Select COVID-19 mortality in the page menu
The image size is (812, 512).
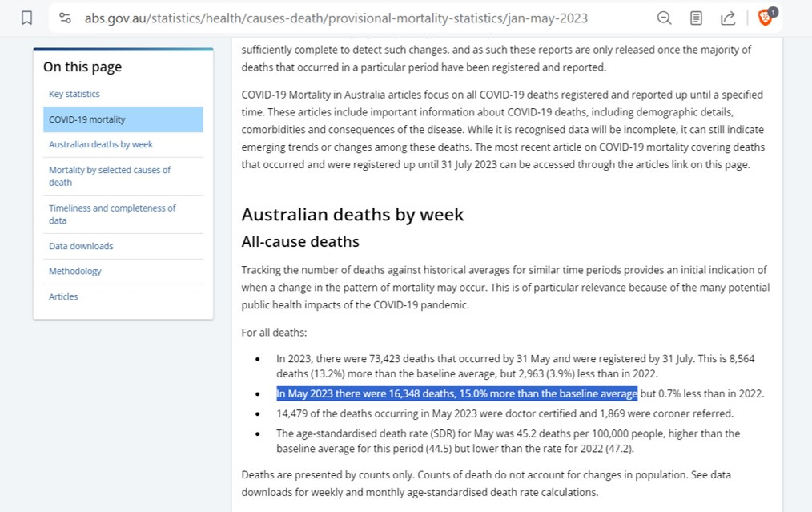click(x=123, y=119)
